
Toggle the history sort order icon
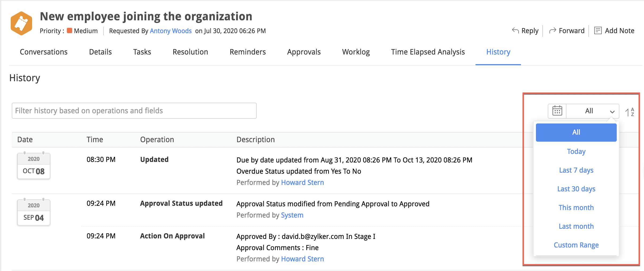coord(630,112)
